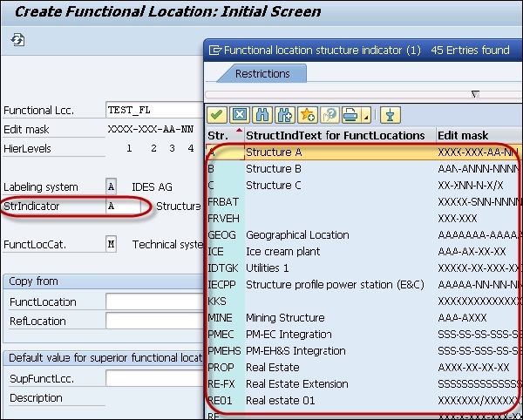
Task: Click the StructIndText for FunctLocations column header
Action: tap(336, 135)
